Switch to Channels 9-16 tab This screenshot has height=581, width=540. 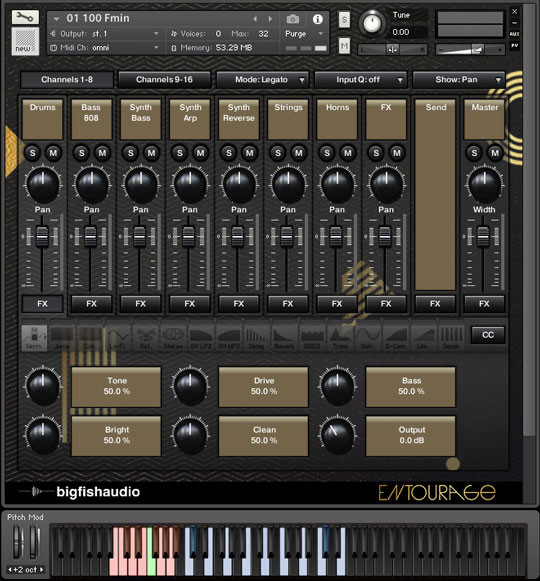click(164, 80)
